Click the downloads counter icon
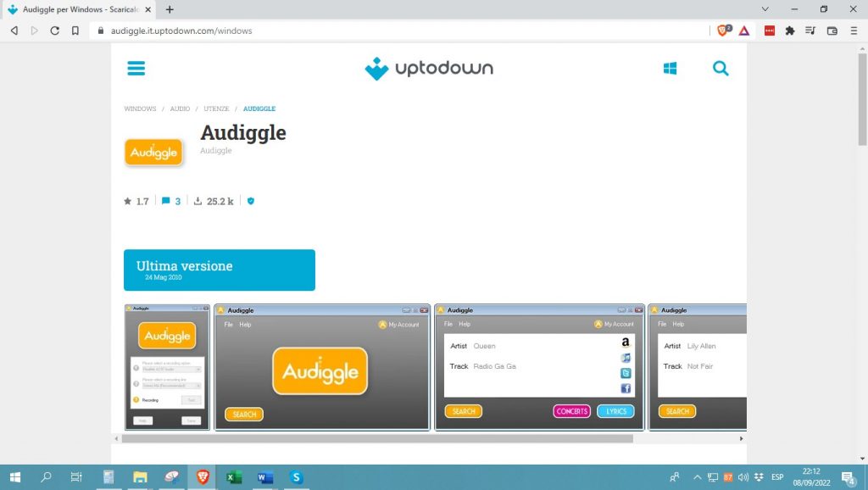The image size is (868, 490). point(198,201)
